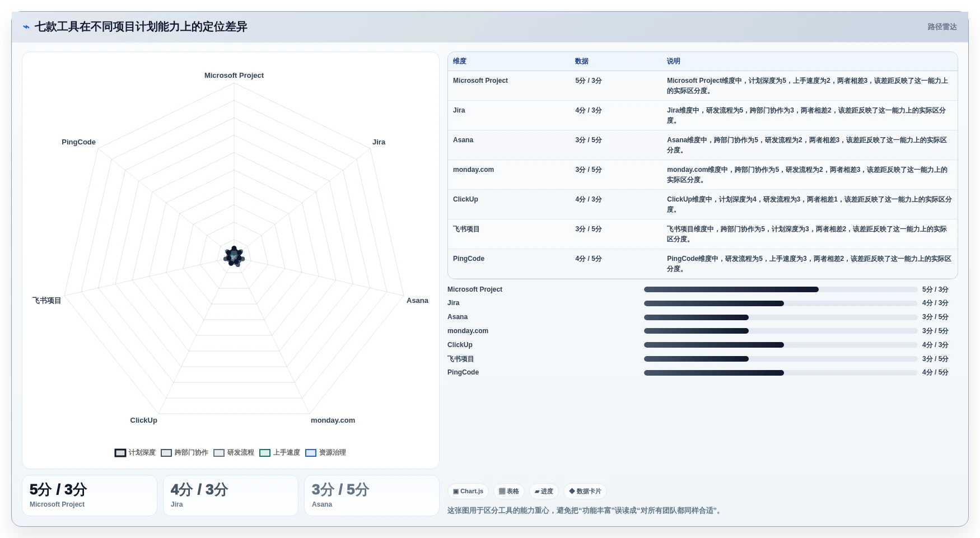980x538 pixels.
Task: Click the 进度 chip
Action: (544, 492)
